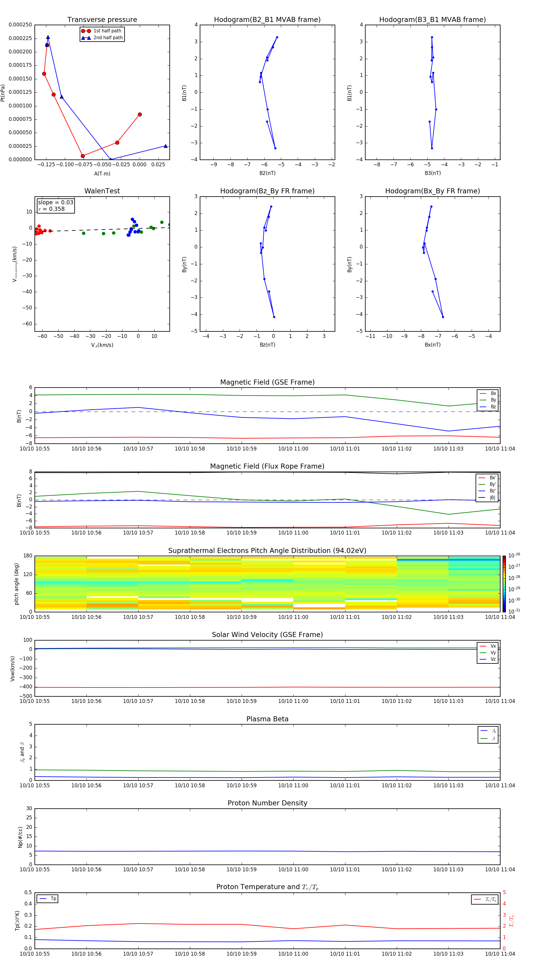
Task: Select the 'Tp' legend in proton temperature plot
Action: tap(48, 899)
